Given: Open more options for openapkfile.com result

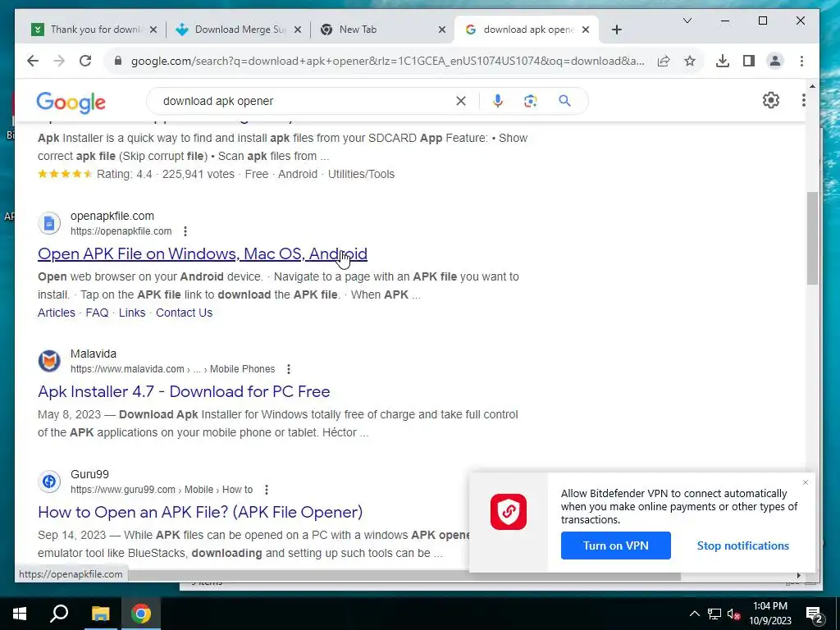Looking at the screenshot, I should point(185,231).
